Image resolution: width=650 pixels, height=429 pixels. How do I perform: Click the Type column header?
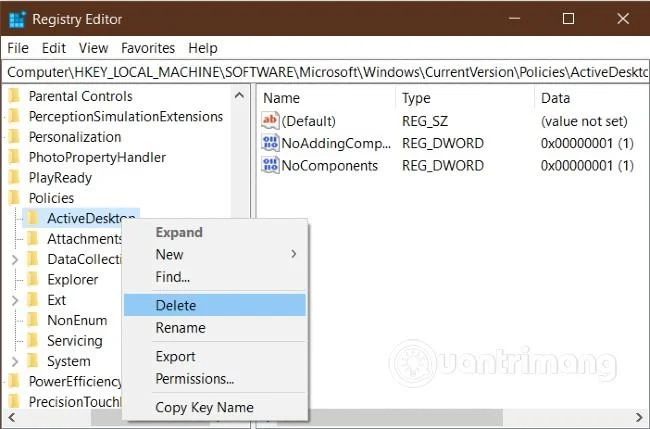465,98
